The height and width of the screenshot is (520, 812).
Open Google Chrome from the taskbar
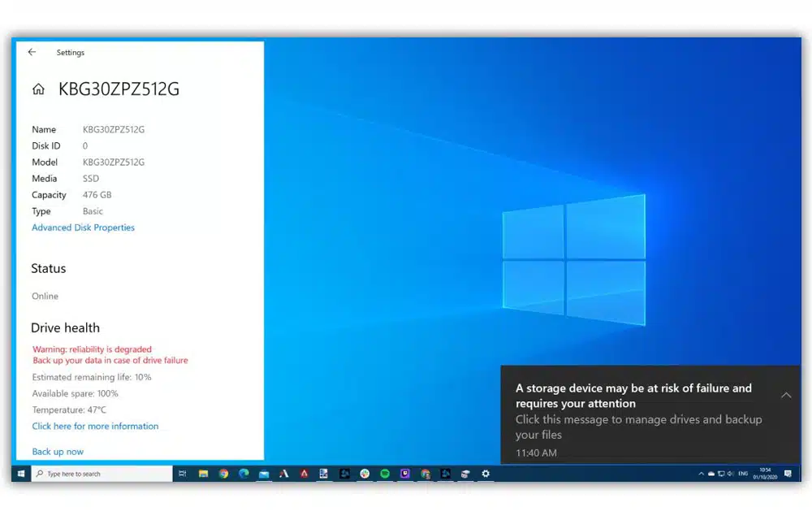click(223, 474)
